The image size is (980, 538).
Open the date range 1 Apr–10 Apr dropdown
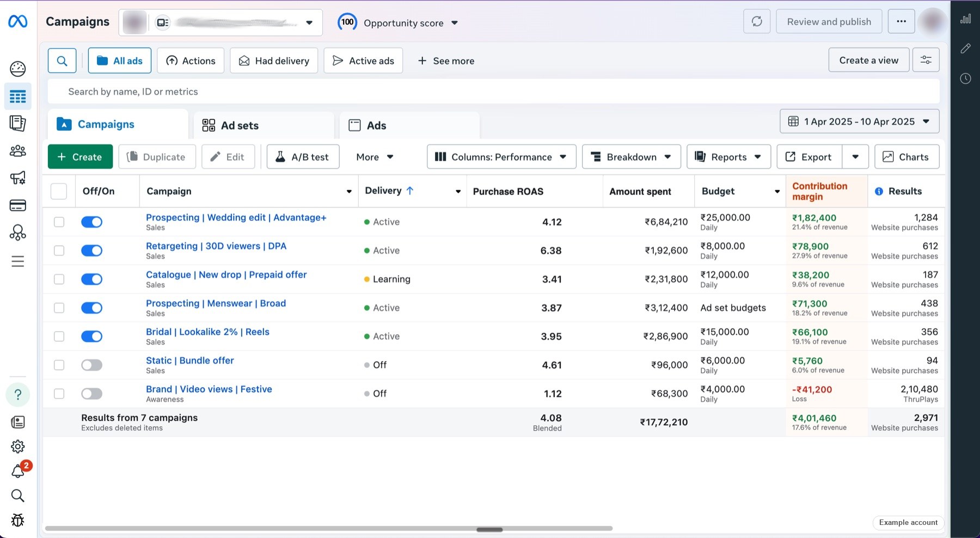[x=860, y=121]
